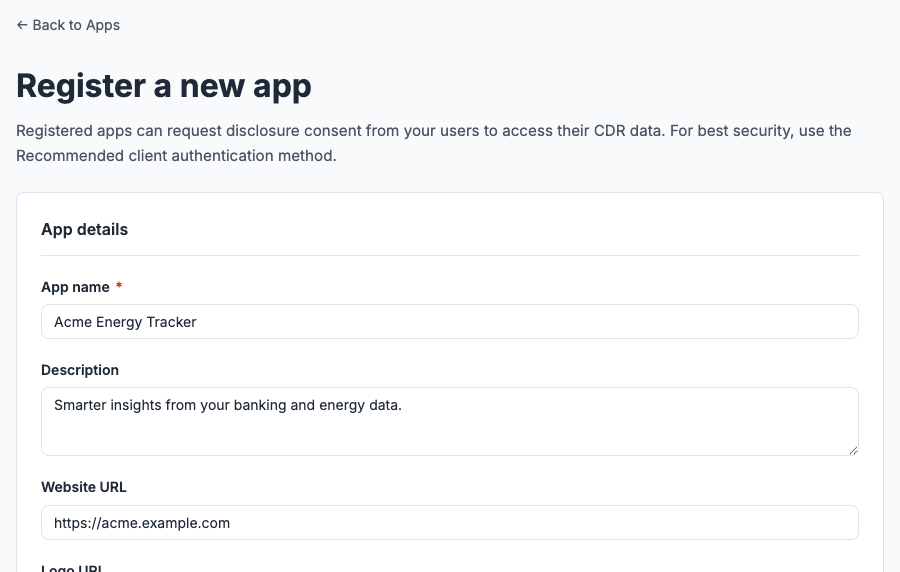
Task: Go back via Back to Apps link
Action: click(x=68, y=25)
